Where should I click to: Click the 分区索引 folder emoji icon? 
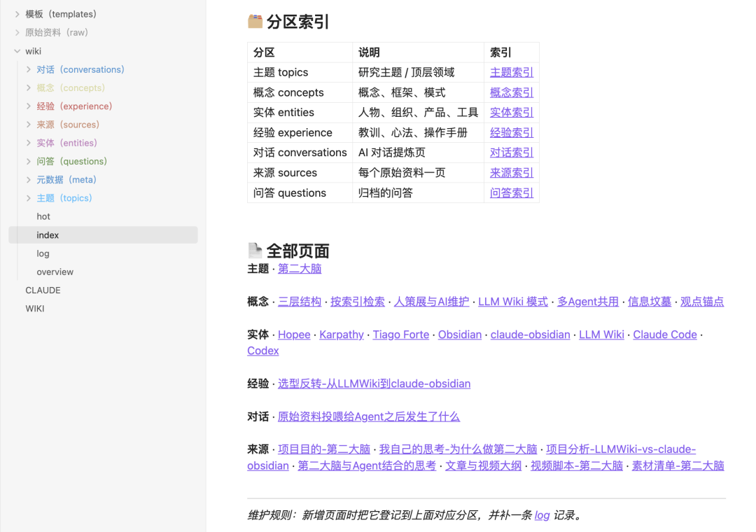click(x=255, y=21)
